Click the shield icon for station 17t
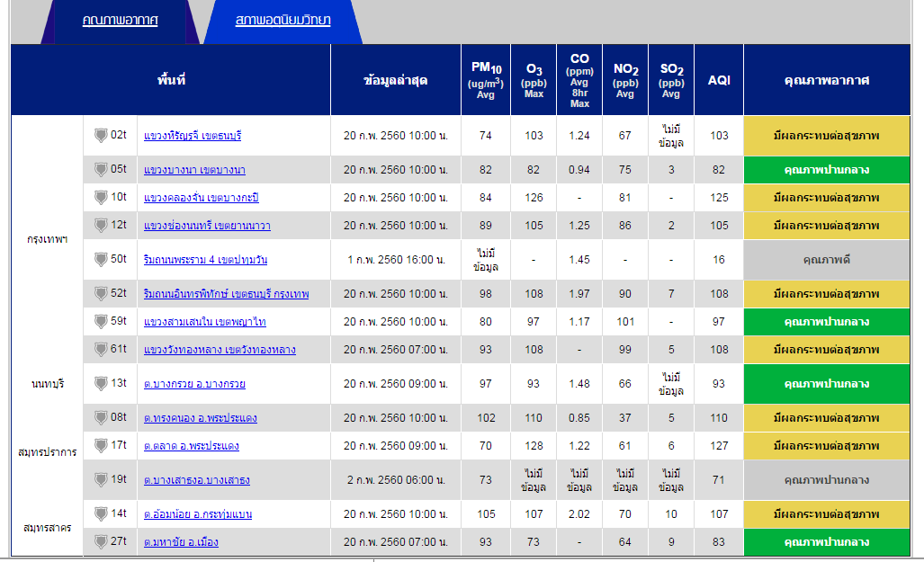Viewport: 924px width, 562px height. pos(101,445)
